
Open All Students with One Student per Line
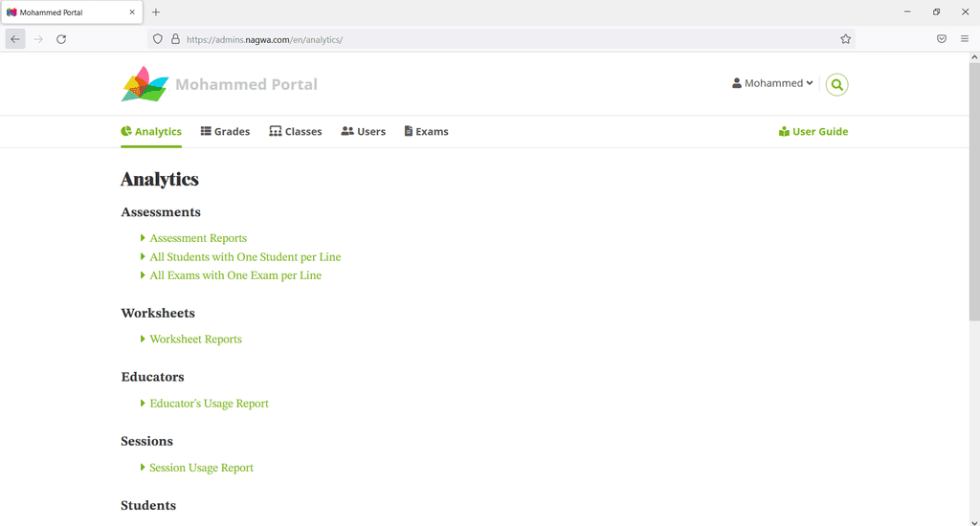tap(245, 257)
